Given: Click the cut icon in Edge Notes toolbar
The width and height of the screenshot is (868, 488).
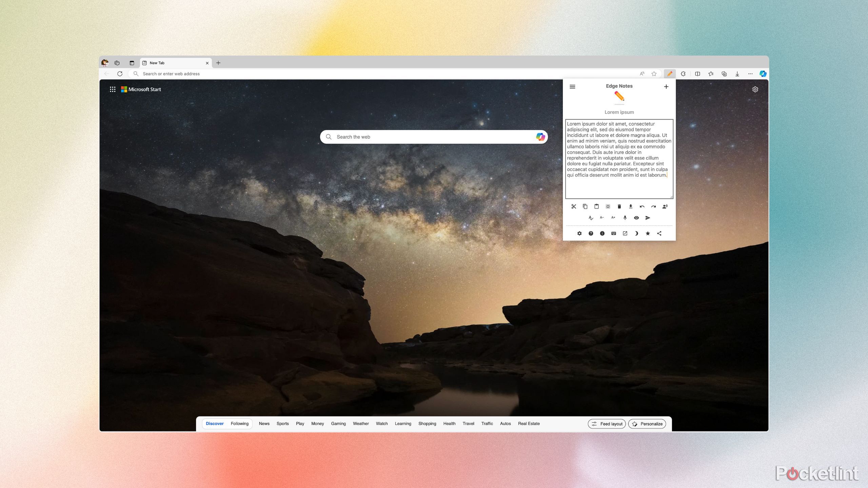Looking at the screenshot, I should point(573,206).
